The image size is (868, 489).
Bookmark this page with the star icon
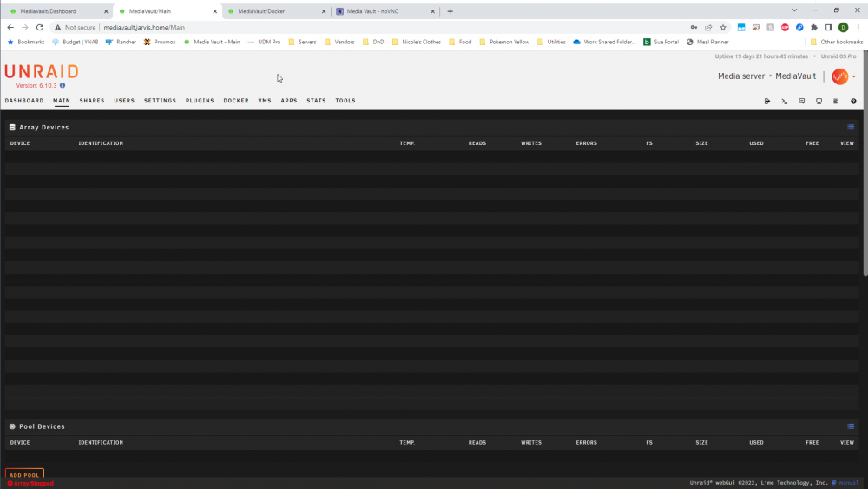tap(723, 27)
